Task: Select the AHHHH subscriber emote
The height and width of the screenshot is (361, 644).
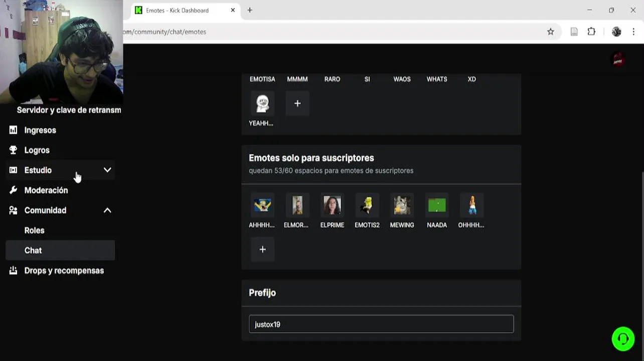Action: point(262,205)
